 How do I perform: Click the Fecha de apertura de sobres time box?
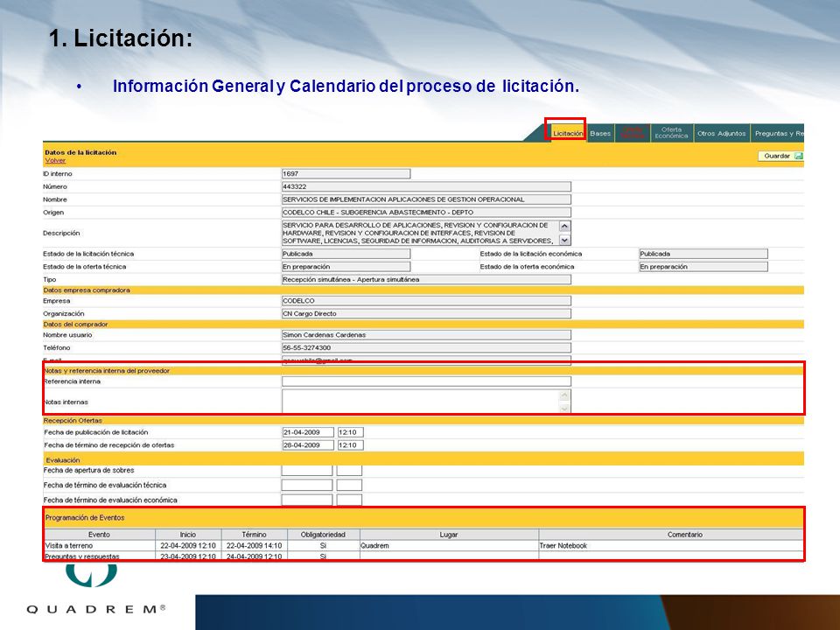tap(349, 471)
